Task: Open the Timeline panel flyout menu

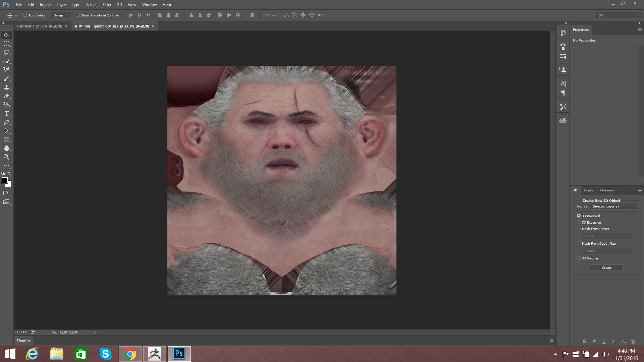Action: [x=551, y=341]
